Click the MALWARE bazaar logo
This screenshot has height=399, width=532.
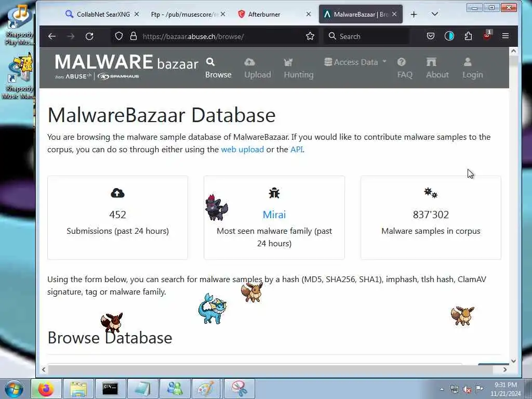coord(126,67)
